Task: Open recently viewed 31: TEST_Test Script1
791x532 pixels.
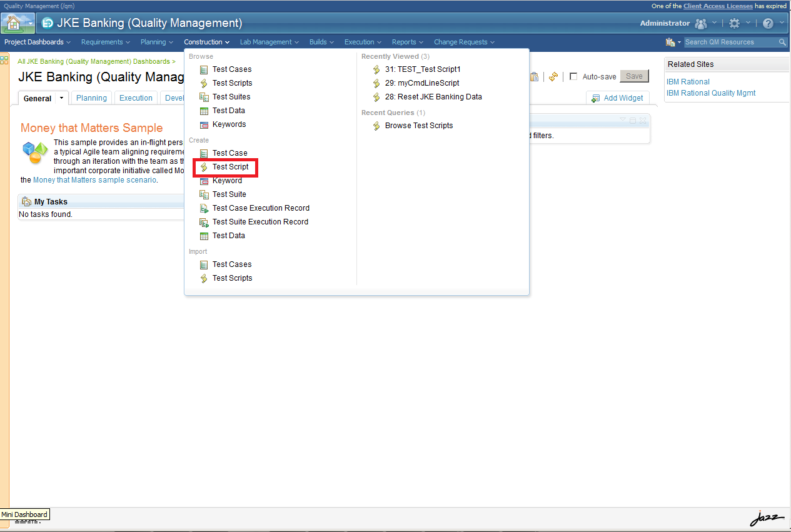Action: pyautogui.click(x=423, y=69)
